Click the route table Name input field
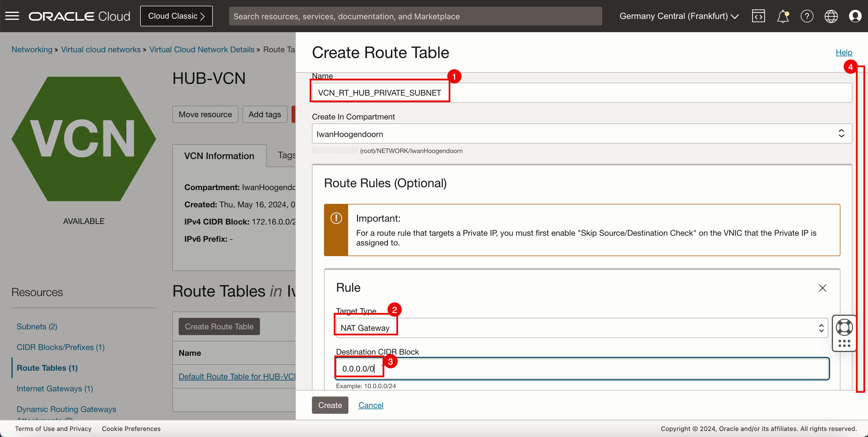The height and width of the screenshot is (437, 868). (582, 93)
